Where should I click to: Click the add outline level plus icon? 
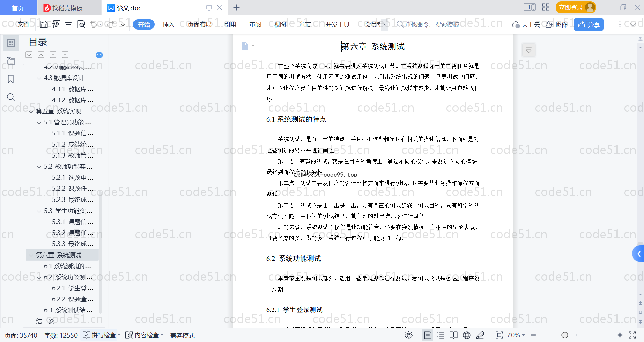tap(53, 55)
